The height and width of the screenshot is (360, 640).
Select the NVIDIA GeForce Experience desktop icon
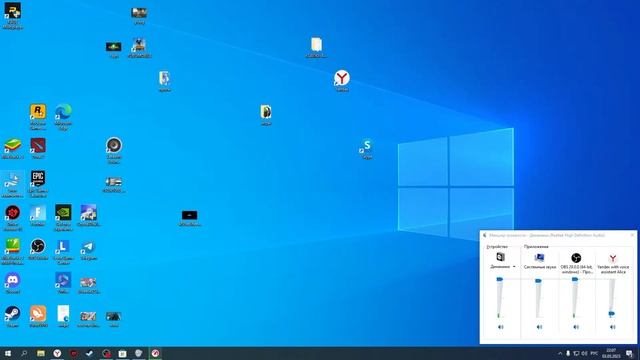click(x=63, y=213)
